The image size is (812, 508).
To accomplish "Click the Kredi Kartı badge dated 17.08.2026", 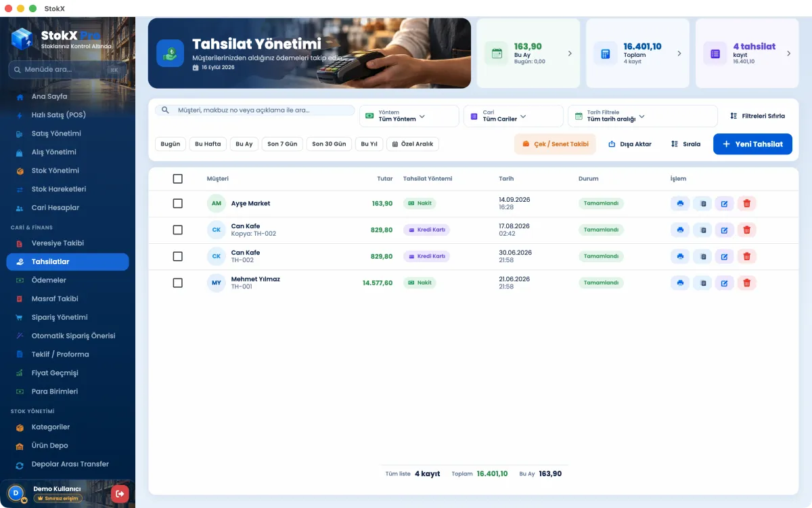I will [426, 230].
